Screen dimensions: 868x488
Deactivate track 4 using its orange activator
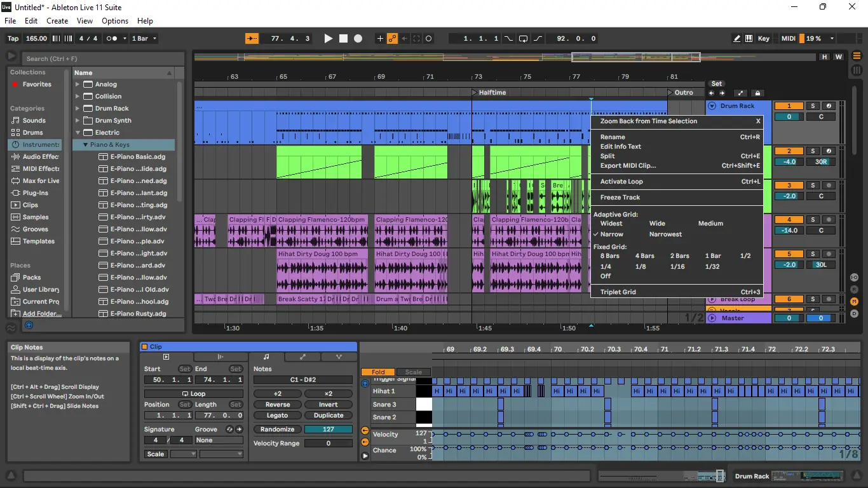click(x=789, y=220)
